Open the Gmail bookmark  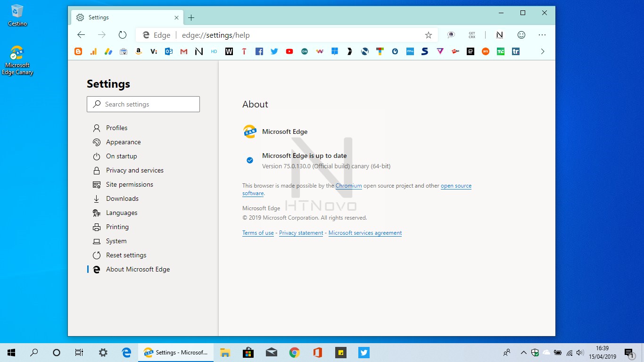pyautogui.click(x=184, y=51)
